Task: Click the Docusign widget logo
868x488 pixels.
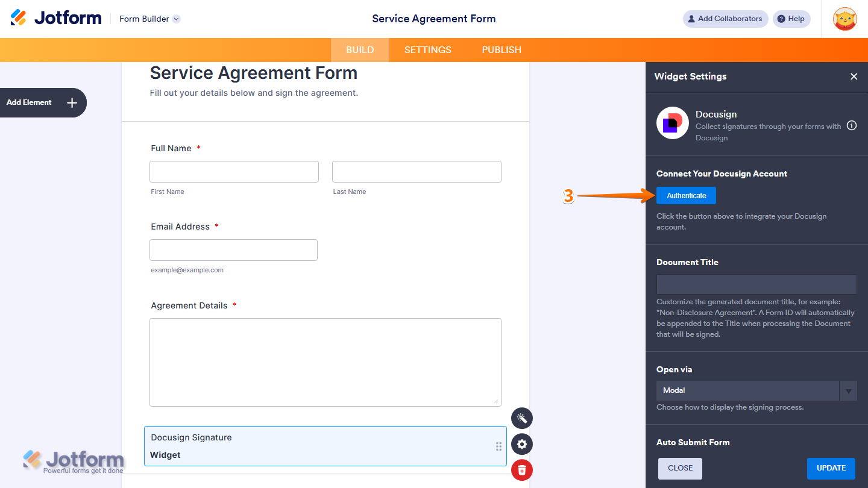Action: point(672,122)
